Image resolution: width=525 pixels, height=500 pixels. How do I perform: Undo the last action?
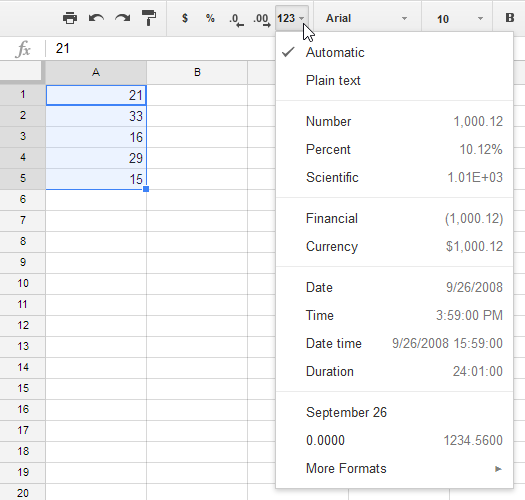(96, 18)
